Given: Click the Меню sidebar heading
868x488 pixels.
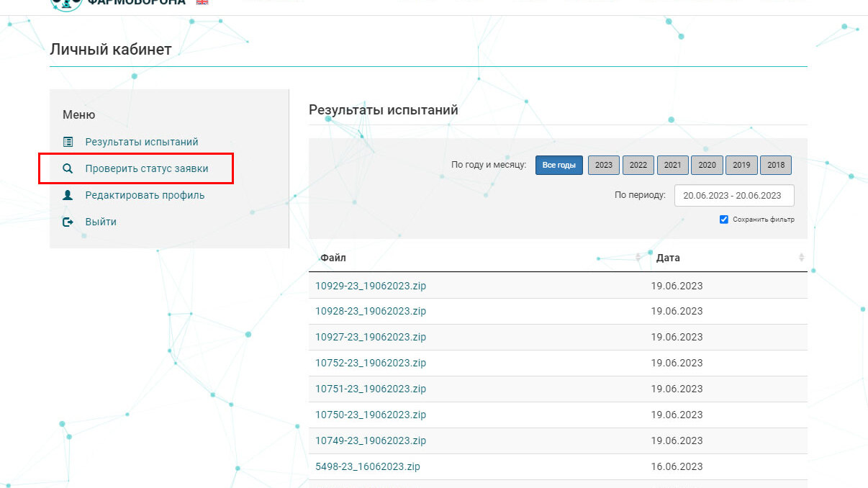Looking at the screenshot, I should click(x=79, y=114).
